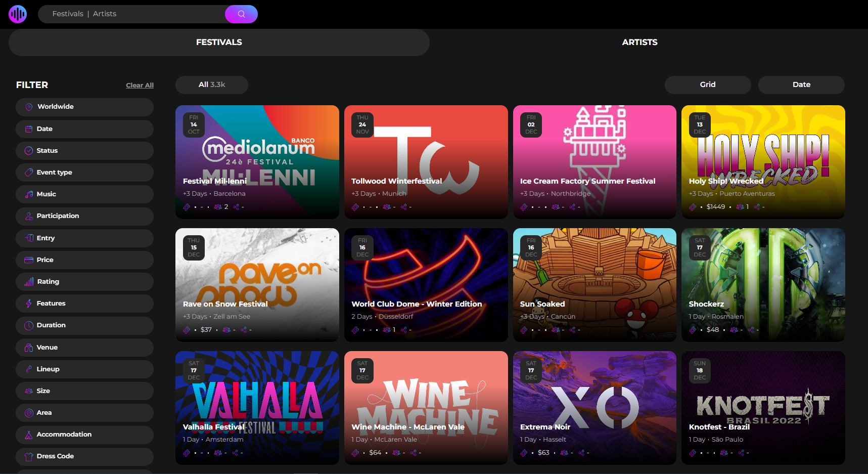Open the Tollwood Winterfestival card

pos(426,162)
